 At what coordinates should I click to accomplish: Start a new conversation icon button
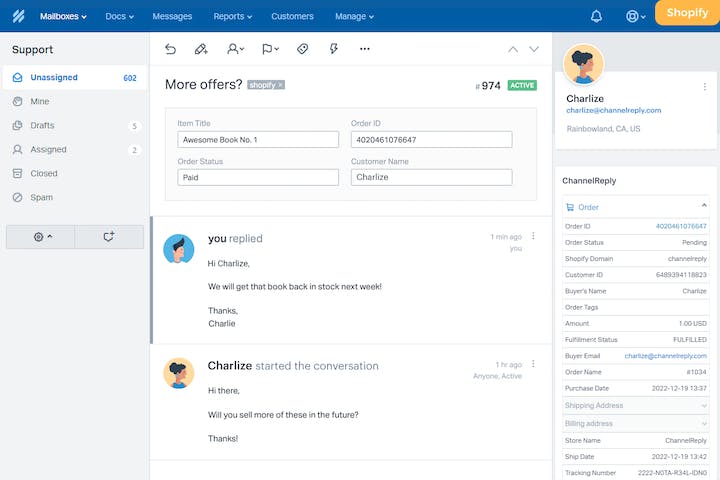pyautogui.click(x=109, y=237)
